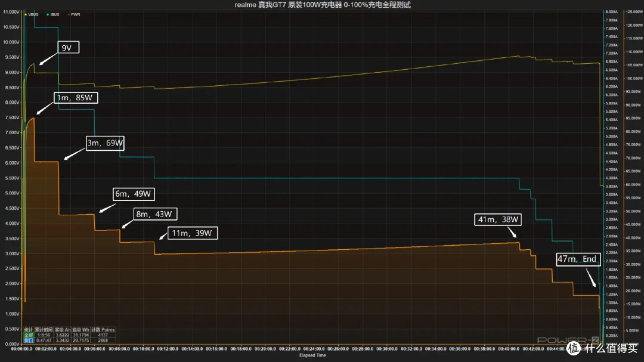Click the orange PWR legend color square

[x=69, y=14]
